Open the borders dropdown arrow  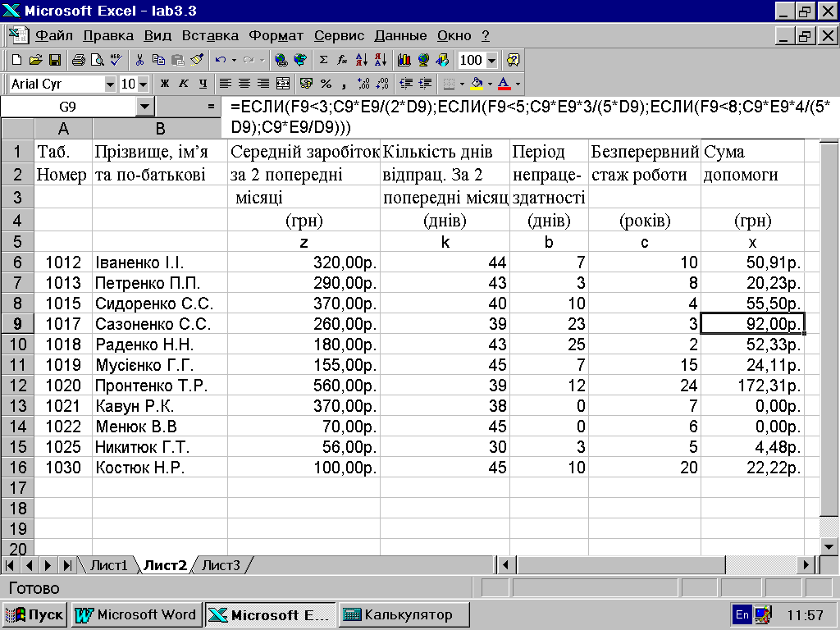[462, 84]
